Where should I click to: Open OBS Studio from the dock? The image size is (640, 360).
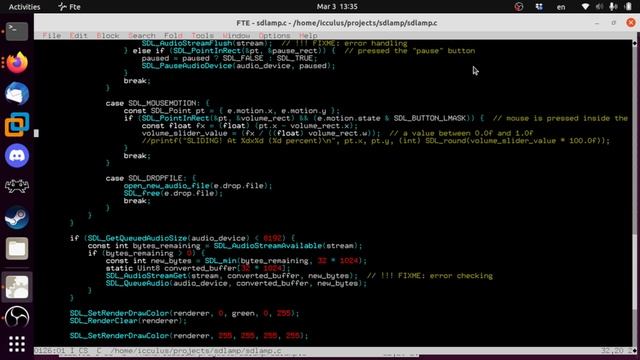[17, 318]
